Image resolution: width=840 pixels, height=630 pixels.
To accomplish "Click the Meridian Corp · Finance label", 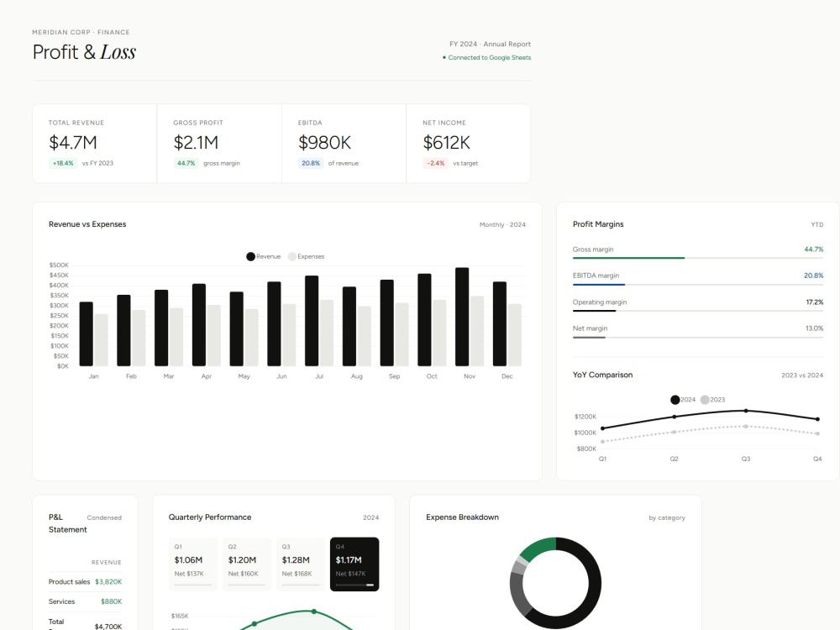I will click(x=81, y=32).
